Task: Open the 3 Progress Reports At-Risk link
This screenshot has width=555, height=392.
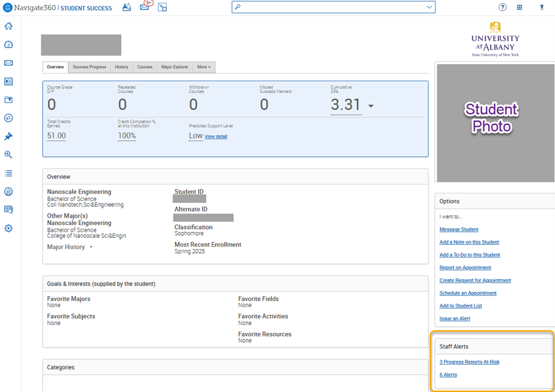Action: coord(469,362)
